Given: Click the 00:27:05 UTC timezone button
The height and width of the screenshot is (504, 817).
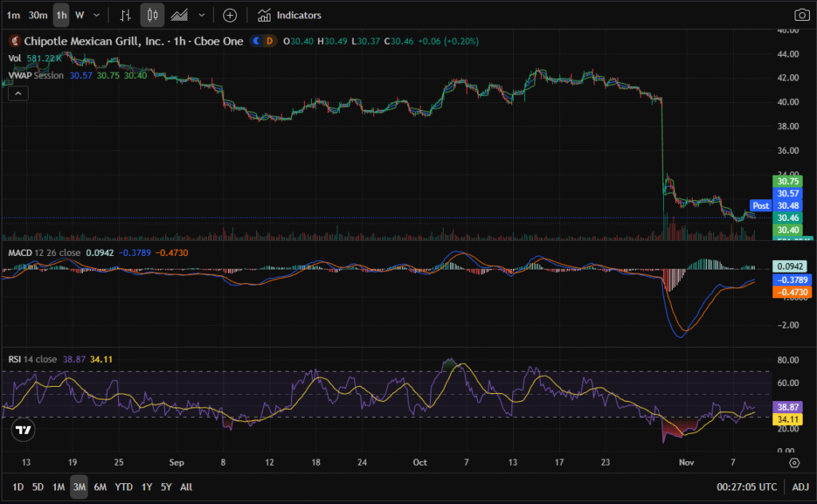Looking at the screenshot, I should [x=748, y=486].
